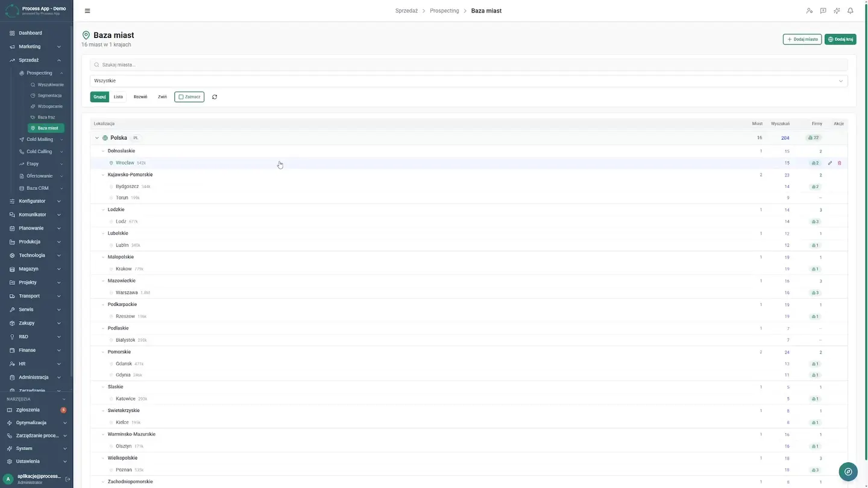Open Baza fraz in the sidebar

pos(46,117)
